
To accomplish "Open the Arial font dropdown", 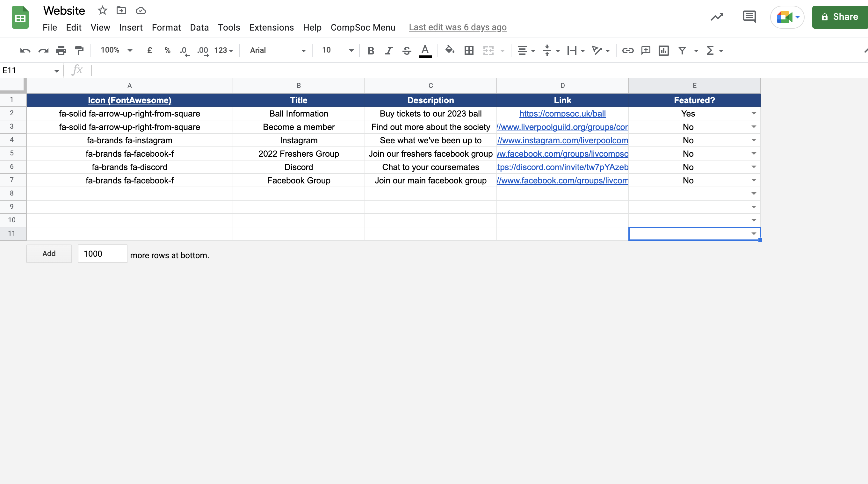I will click(x=278, y=51).
